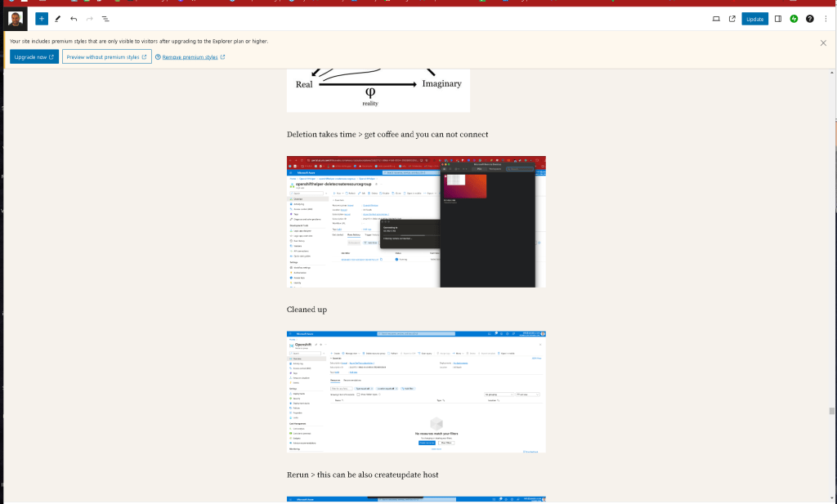The height and width of the screenshot is (504, 837).
Task: Click the site avatar to view posts
Action: tap(16, 19)
